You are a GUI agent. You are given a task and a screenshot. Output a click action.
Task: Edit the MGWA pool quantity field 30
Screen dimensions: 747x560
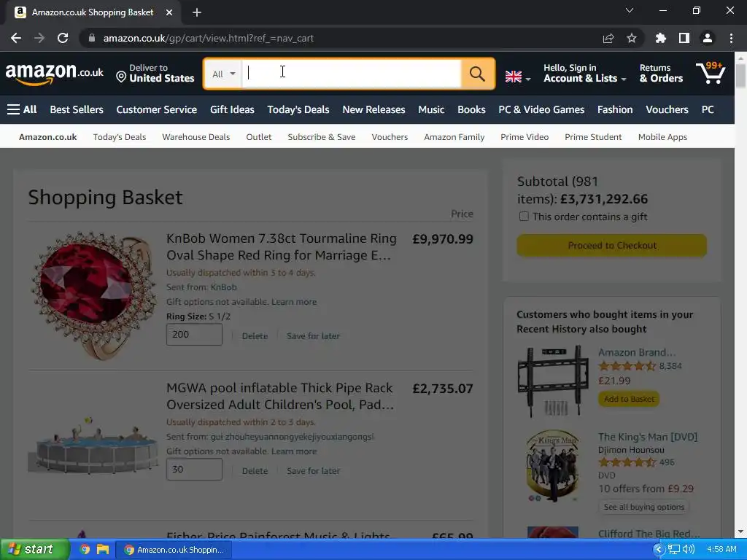pos(194,470)
